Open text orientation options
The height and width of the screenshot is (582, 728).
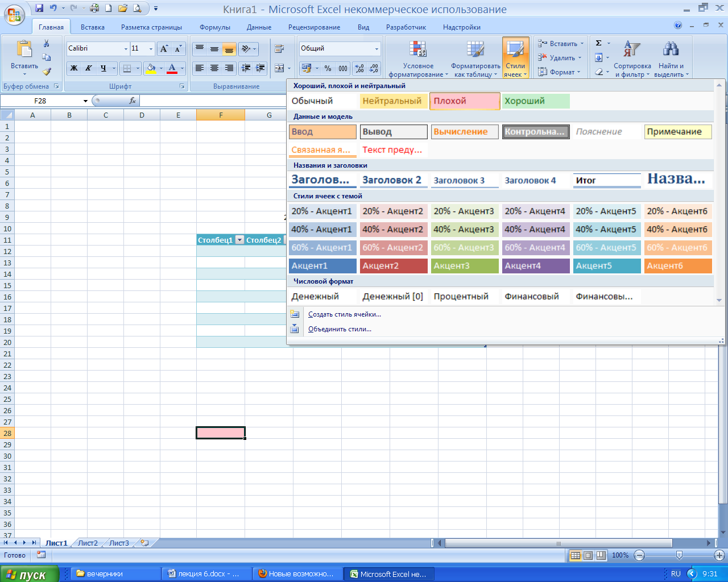point(249,49)
